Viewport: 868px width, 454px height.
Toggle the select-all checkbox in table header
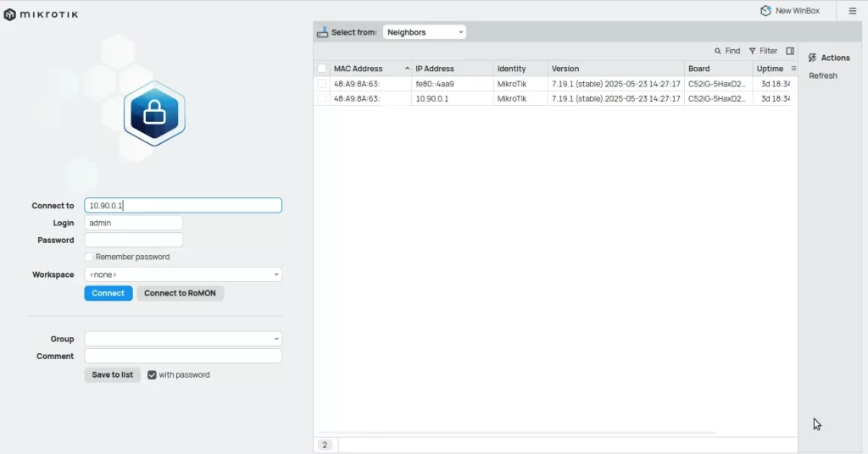pos(321,69)
